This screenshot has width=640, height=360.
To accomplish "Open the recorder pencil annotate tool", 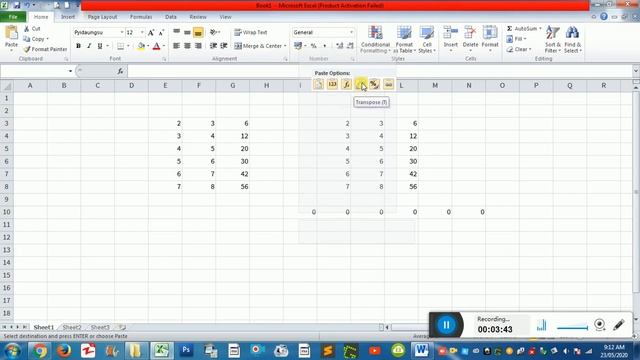I will (x=619, y=325).
